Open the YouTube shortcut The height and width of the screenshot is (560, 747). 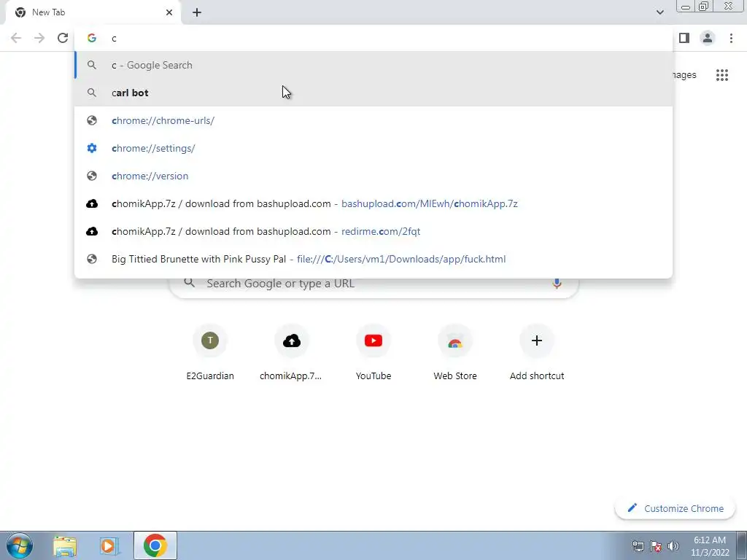click(x=373, y=353)
